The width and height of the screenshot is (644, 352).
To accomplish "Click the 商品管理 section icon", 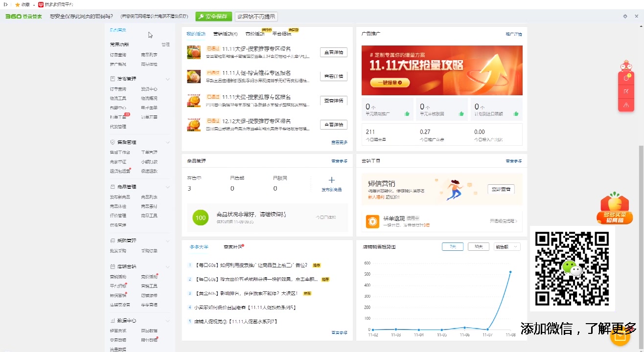I will tap(113, 187).
